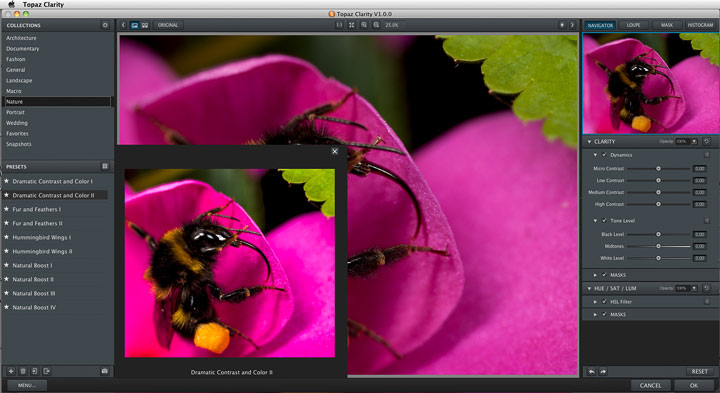Image resolution: width=720 pixels, height=393 pixels.
Task: Switch to the MASK tab
Action: 667,25
